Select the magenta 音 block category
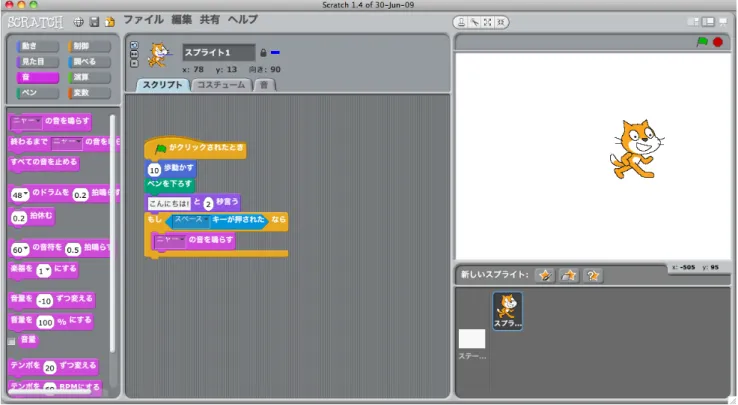The width and height of the screenshot is (738, 405). pos(38,77)
